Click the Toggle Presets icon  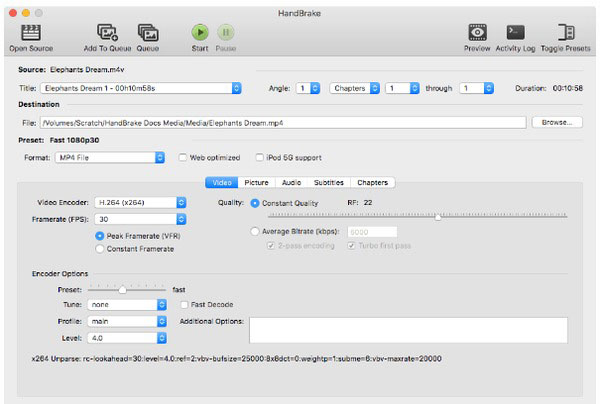pyautogui.click(x=566, y=33)
